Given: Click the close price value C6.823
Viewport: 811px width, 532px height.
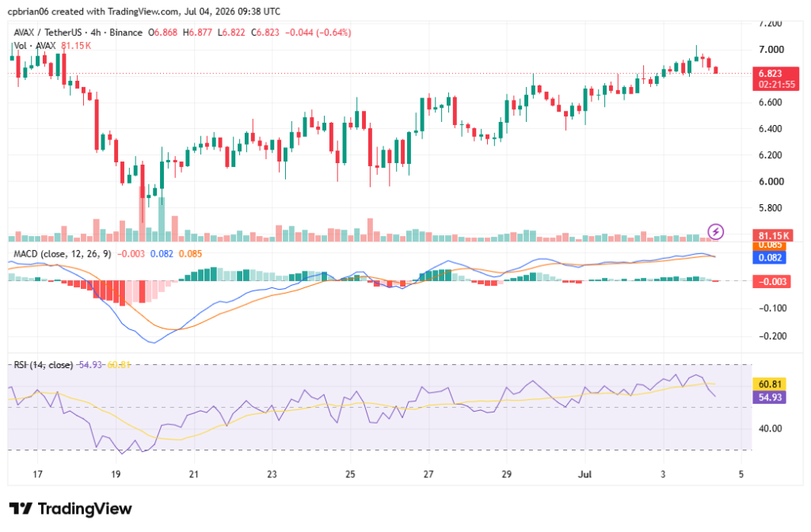Looking at the screenshot, I should [x=265, y=32].
